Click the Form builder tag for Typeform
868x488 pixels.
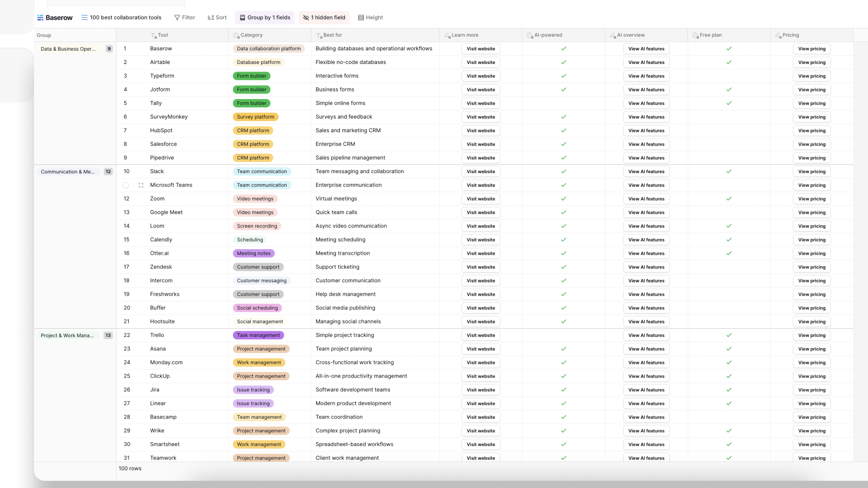252,76
